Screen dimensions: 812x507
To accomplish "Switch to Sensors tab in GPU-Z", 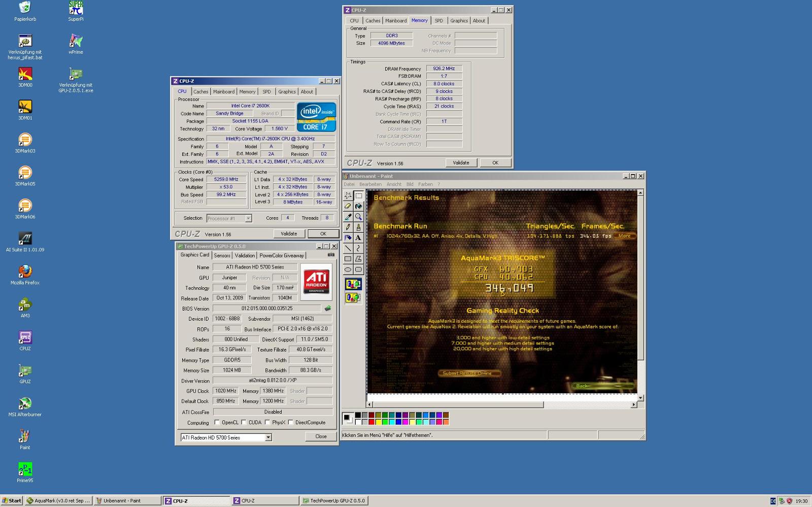I will (x=222, y=255).
